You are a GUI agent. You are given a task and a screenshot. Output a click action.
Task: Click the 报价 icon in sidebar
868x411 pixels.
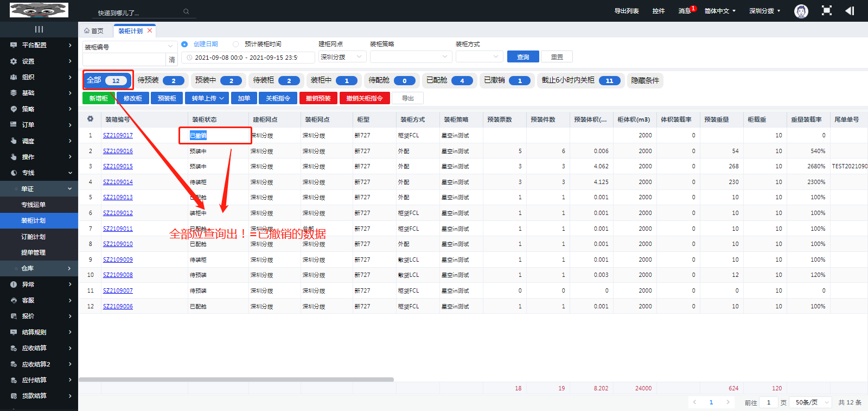click(14, 316)
